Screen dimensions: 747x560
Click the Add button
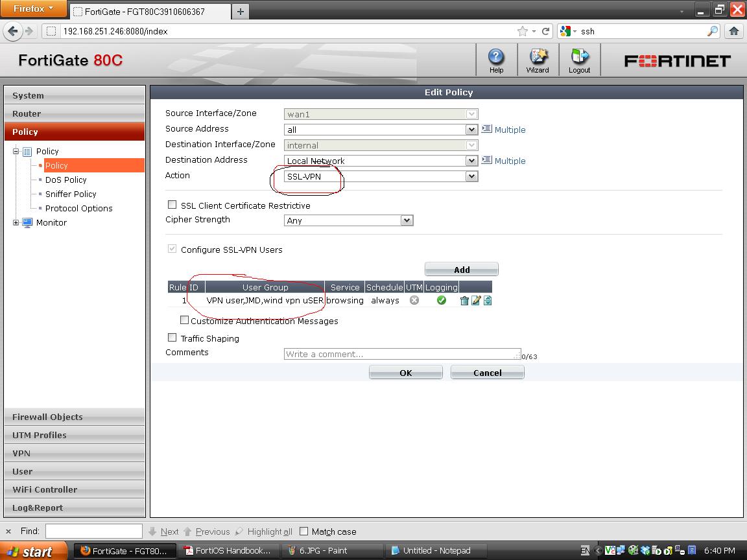point(462,270)
